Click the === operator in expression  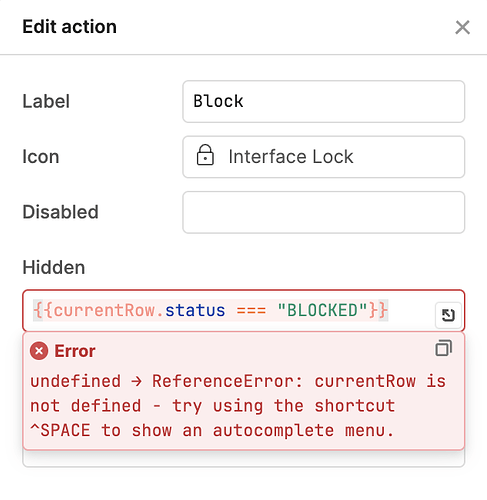click(x=251, y=311)
